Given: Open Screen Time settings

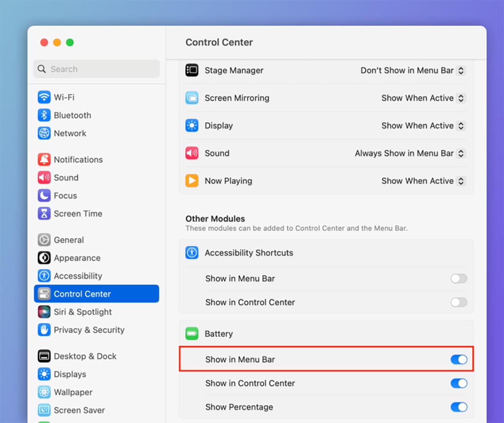Looking at the screenshot, I should pyautogui.click(x=97, y=214).
